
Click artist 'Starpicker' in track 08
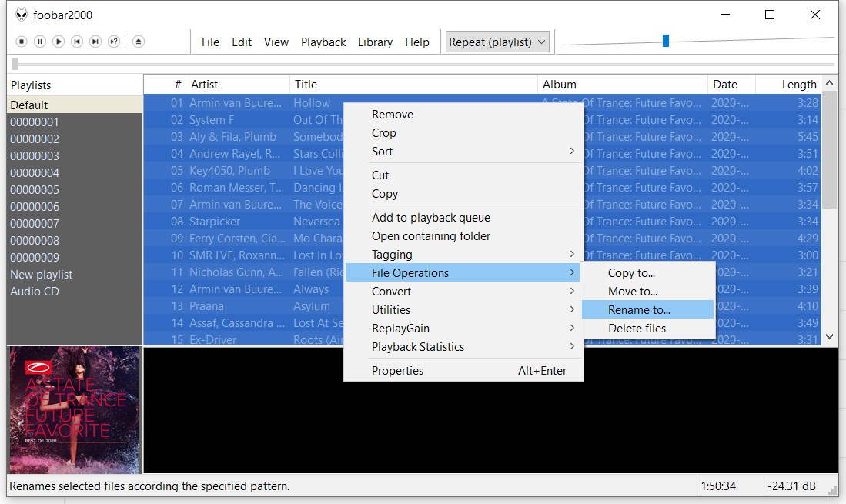click(215, 221)
